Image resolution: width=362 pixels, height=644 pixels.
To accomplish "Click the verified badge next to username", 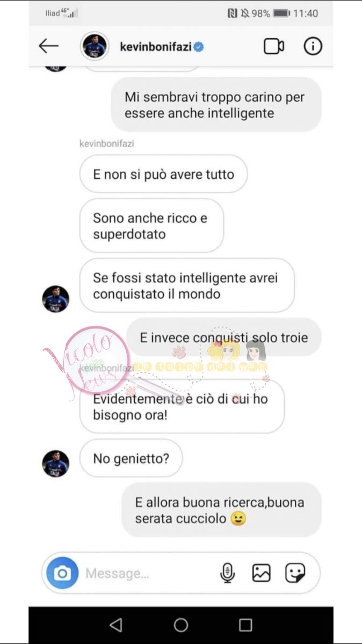I will [x=199, y=47].
